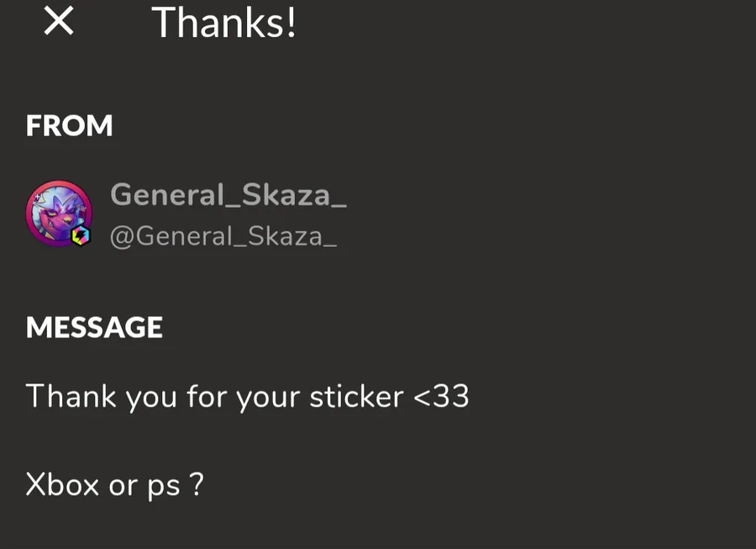Open the @General_Skaza_ username handle
This screenshot has width=756, height=549.
coord(223,236)
